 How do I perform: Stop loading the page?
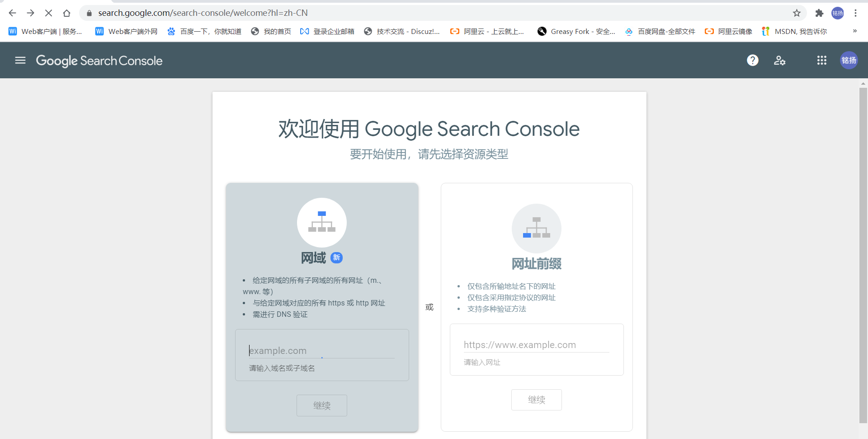[48, 13]
